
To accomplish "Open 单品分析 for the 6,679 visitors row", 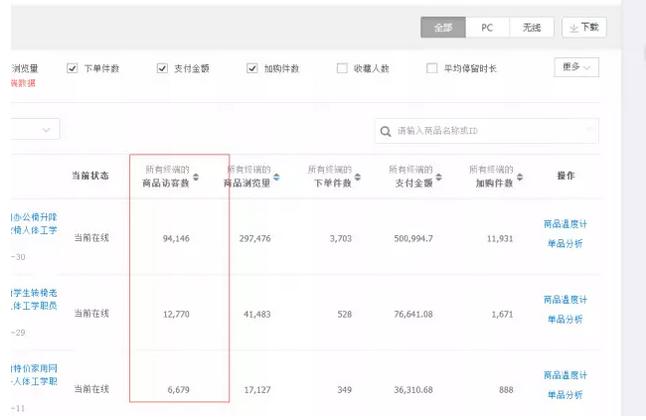I will point(565,395).
